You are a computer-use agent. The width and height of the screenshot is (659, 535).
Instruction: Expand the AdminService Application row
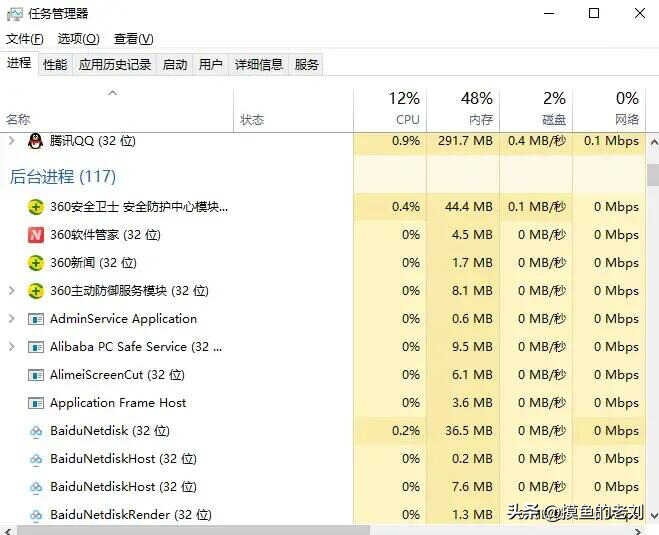12,319
